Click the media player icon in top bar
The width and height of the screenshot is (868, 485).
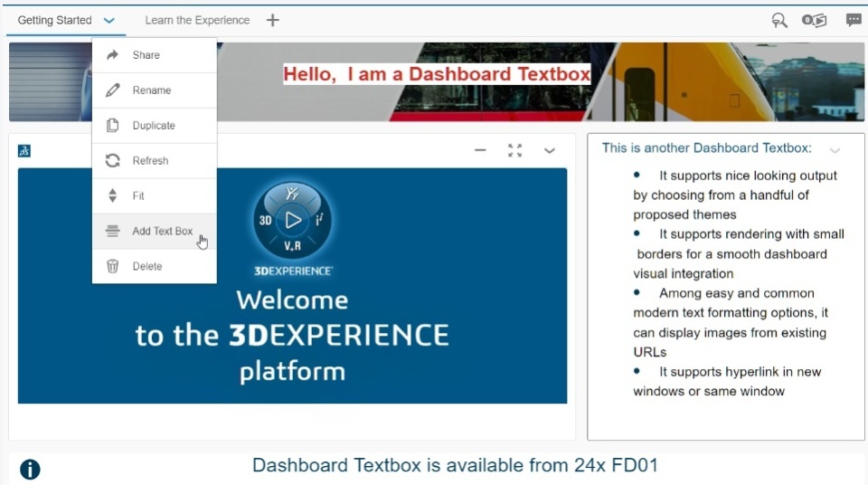[815, 21]
